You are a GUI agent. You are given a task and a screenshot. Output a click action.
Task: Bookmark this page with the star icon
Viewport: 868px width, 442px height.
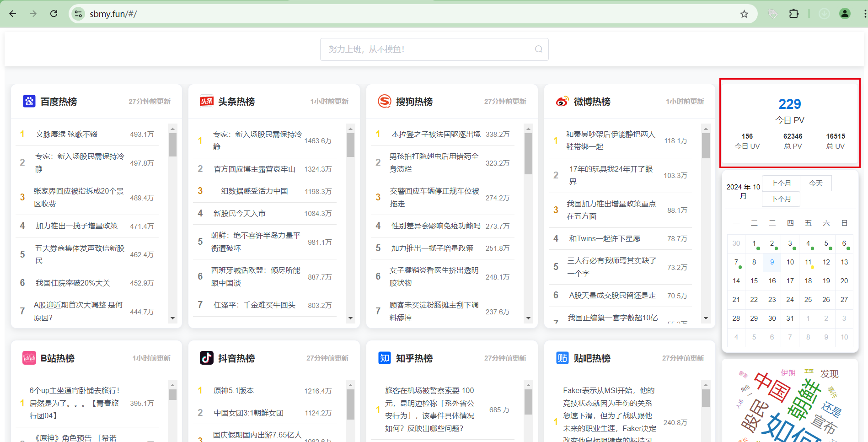[x=744, y=14]
